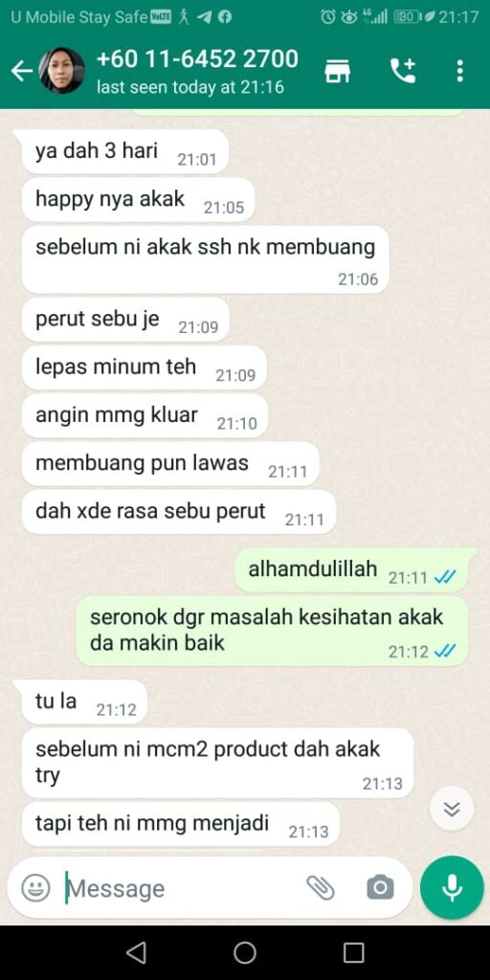Open the emoji picker

pos(35,887)
